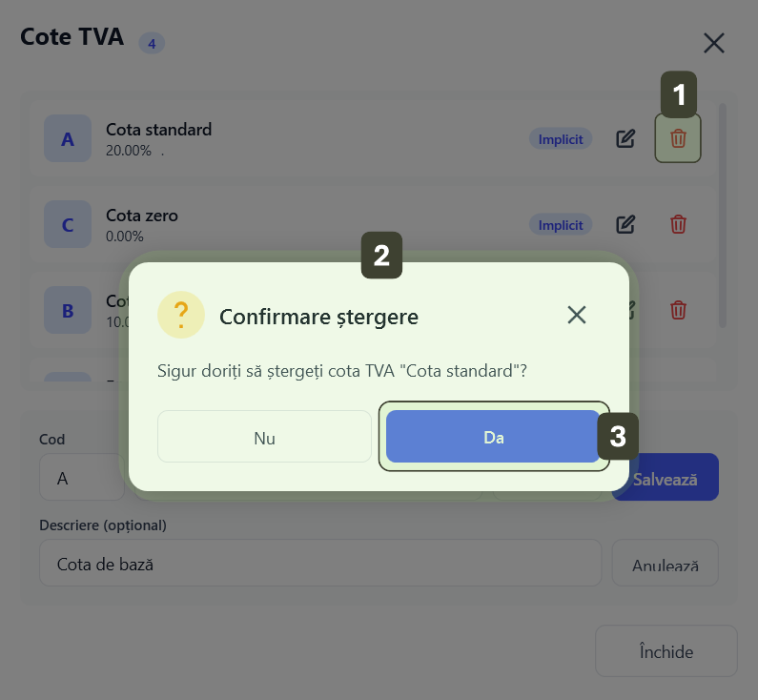This screenshot has width=758, height=700.
Task: Edit the Cota standard entry
Action: (x=625, y=138)
